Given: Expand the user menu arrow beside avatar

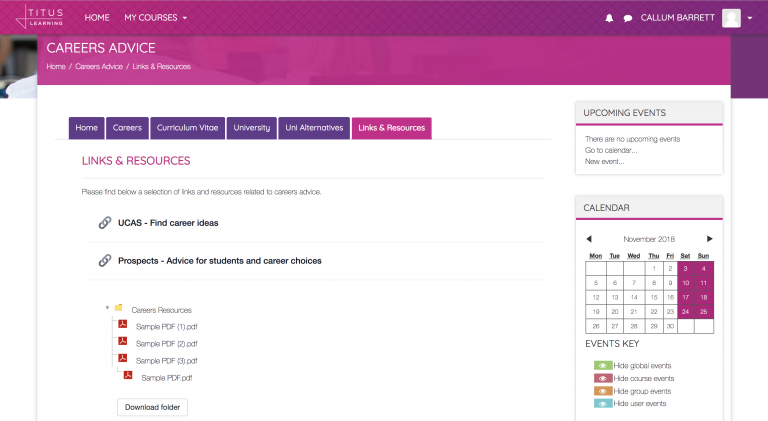Looking at the screenshot, I should [750, 18].
